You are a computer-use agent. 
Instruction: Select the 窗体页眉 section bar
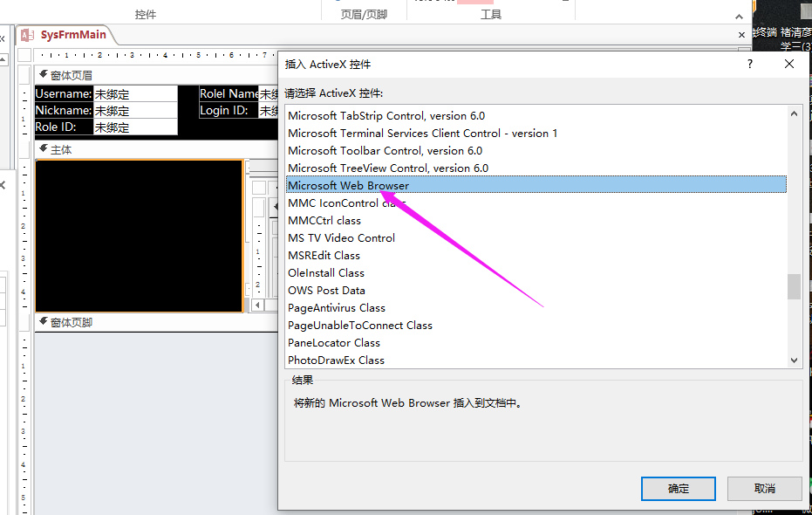[156, 75]
